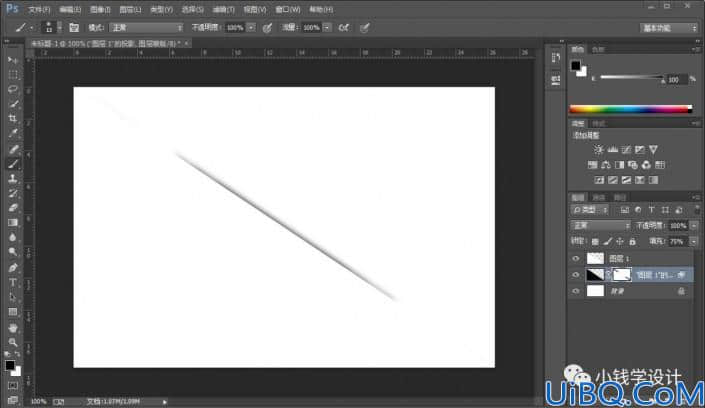This screenshot has width=705, height=408.
Task: Select the Quick Selection tool
Action: click(x=13, y=104)
